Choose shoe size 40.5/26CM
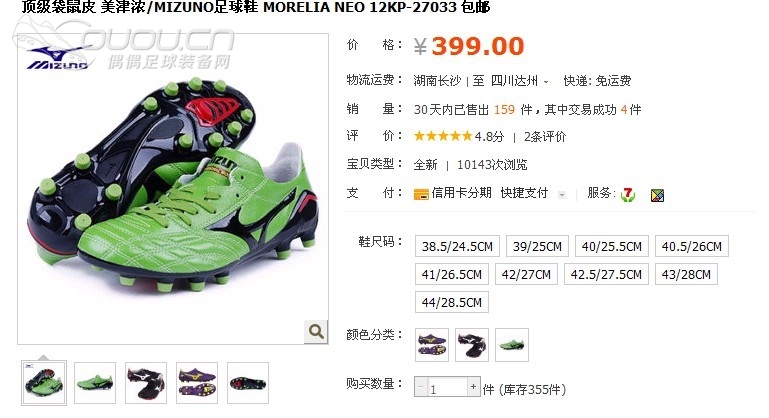Viewport: 769px width, 418px height. 692,246
